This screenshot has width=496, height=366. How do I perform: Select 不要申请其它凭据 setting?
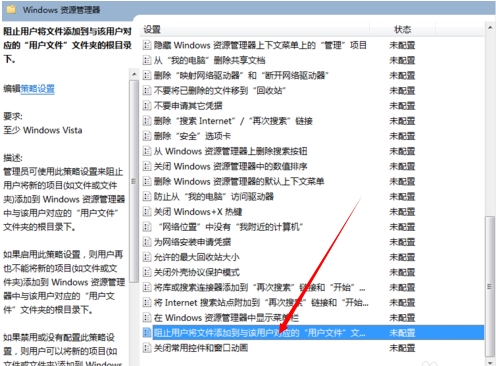tap(188, 106)
